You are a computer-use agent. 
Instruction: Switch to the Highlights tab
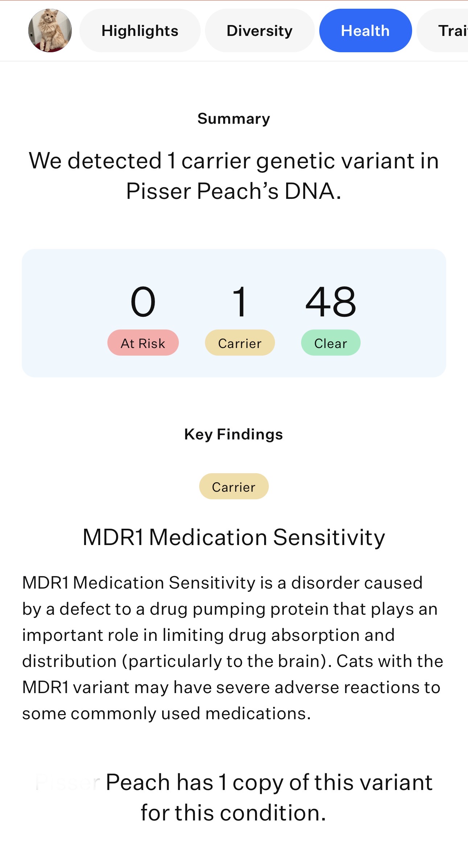pos(140,30)
